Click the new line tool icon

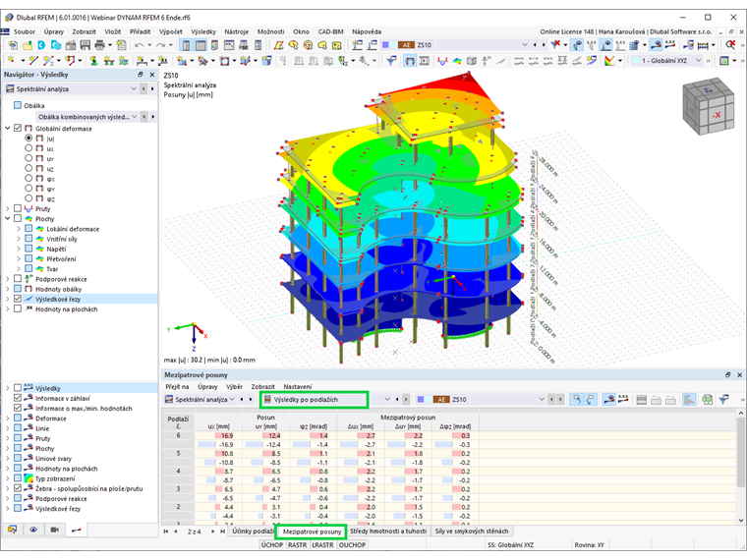click(x=32, y=61)
